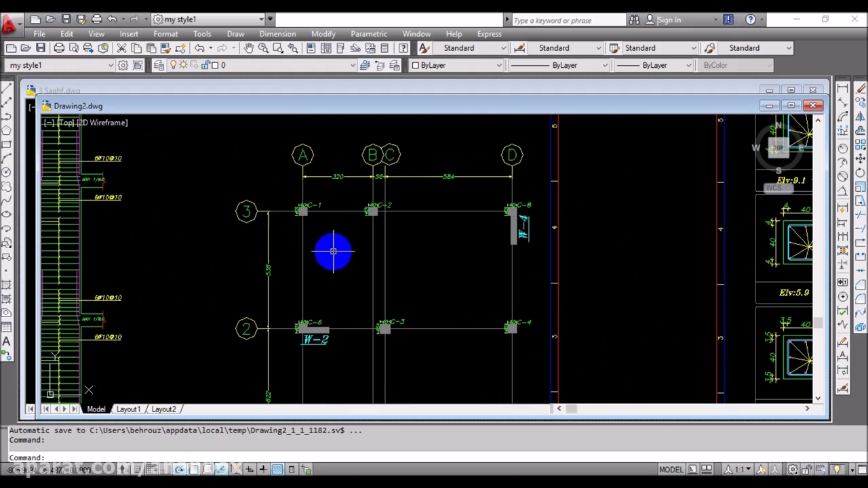Open Dimension Style brush icon
This screenshot has height=488, width=868.
(x=519, y=48)
